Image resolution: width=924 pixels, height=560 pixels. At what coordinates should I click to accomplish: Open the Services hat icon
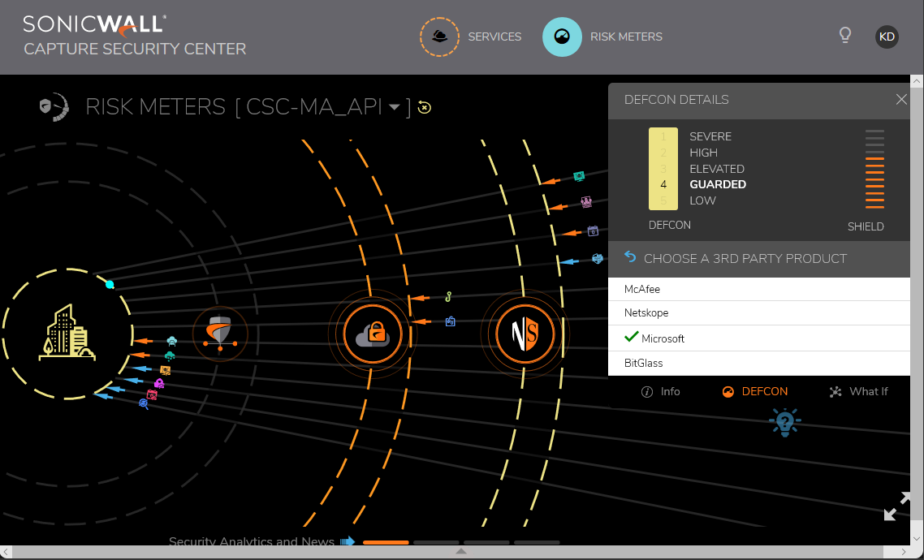(x=439, y=37)
